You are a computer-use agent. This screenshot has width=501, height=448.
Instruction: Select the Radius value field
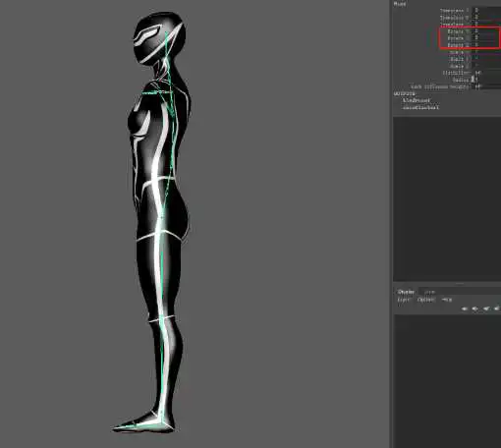pos(486,80)
